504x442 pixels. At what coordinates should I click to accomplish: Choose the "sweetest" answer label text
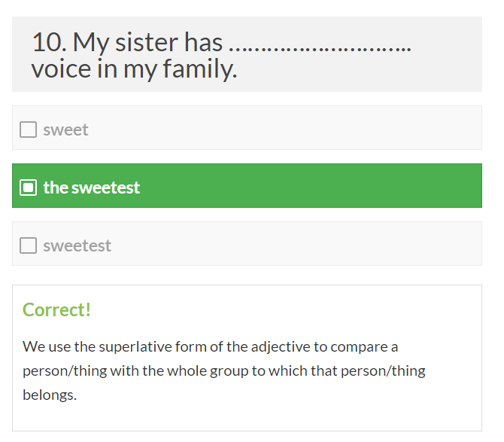pos(77,245)
